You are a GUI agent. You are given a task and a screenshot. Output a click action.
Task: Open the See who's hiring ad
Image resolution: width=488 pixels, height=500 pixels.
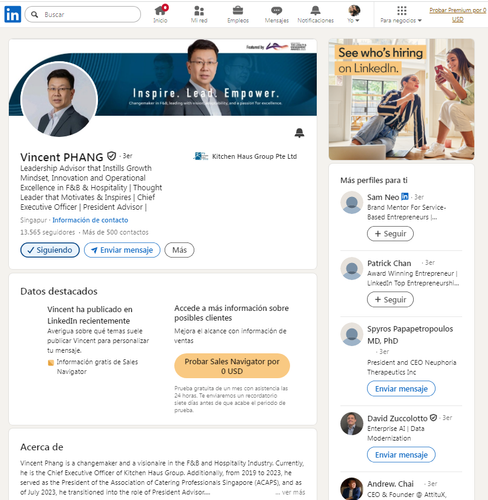[x=401, y=99]
